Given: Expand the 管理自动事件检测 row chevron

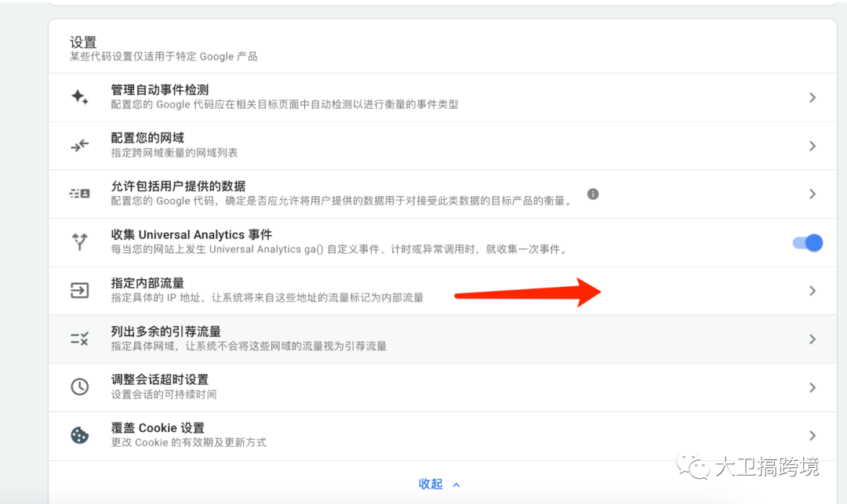Looking at the screenshot, I should click(812, 96).
